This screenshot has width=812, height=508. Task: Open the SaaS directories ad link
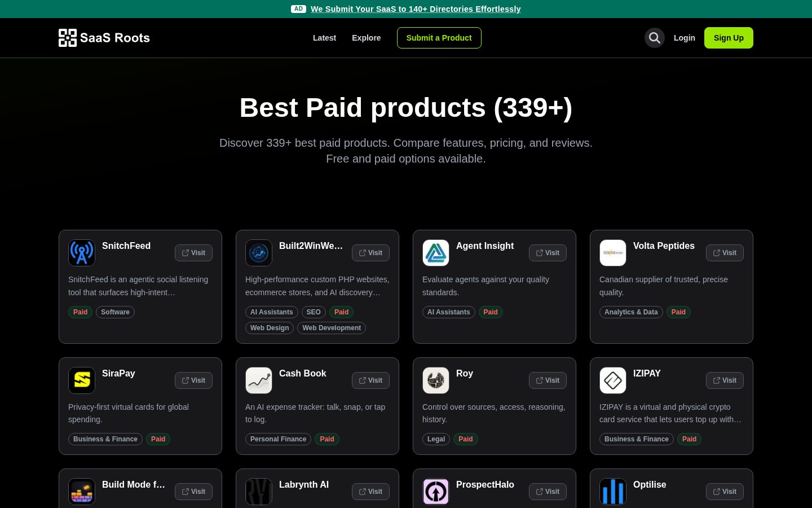[x=416, y=9]
